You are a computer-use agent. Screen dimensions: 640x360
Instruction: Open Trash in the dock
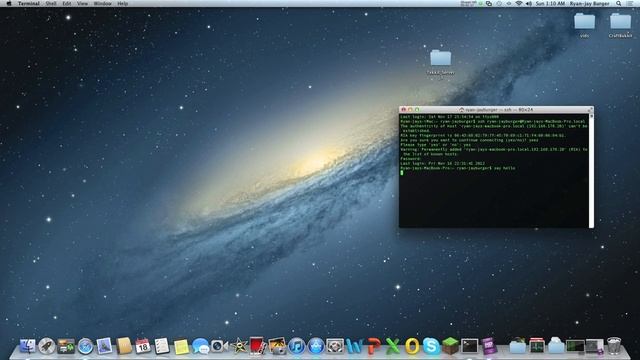(x=614, y=346)
